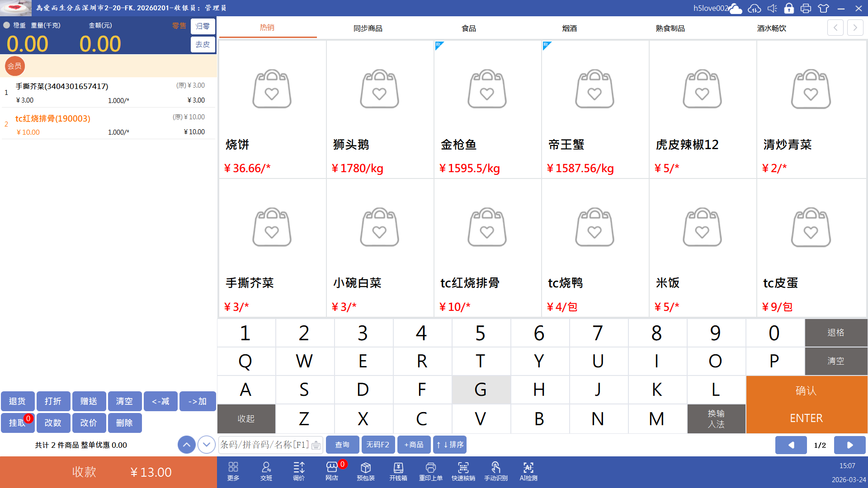Image resolution: width=868 pixels, height=488 pixels.
Task: Switch input method with 换输入法 key
Action: [x=716, y=419]
